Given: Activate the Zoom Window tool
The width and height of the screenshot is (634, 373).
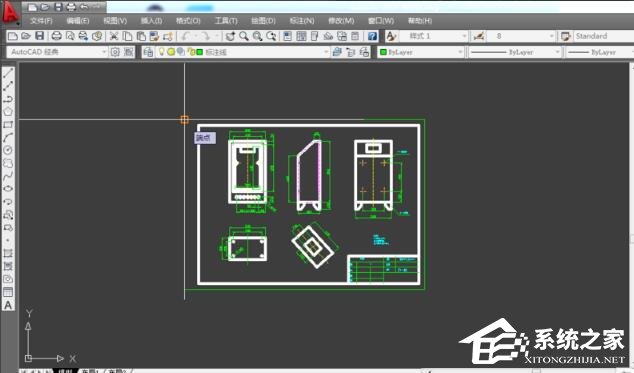Looking at the screenshot, I should point(258,36).
